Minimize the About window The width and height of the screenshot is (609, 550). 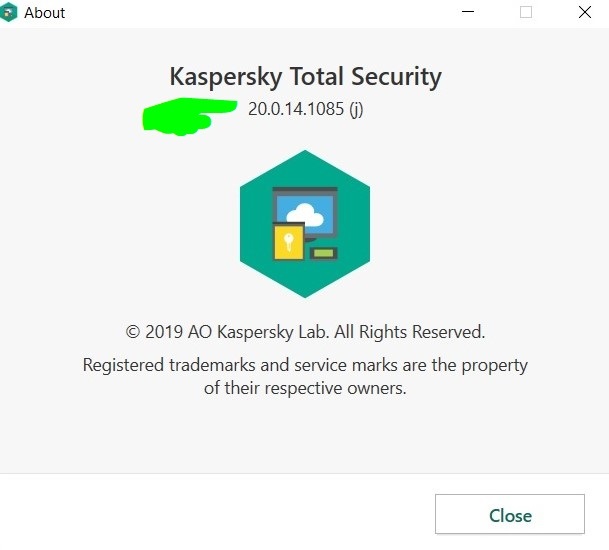pyautogui.click(x=467, y=12)
